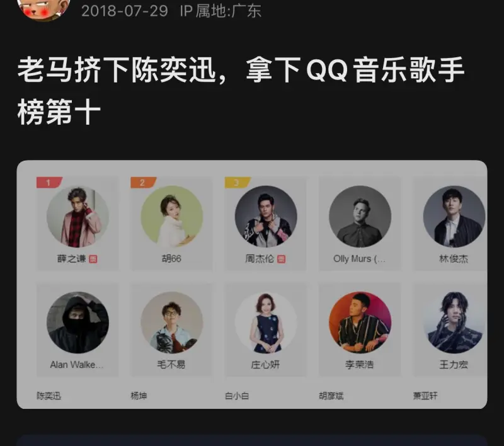
Task: Open the Olly Murs portrait
Action: tap(360, 217)
